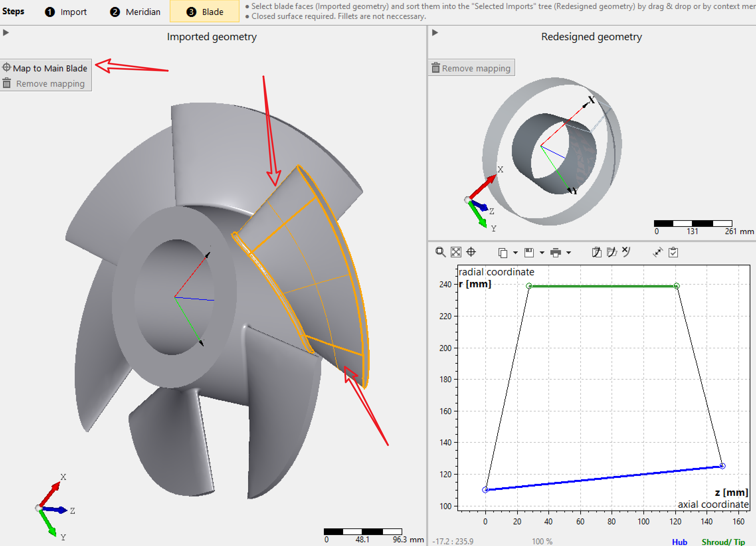Click the remove curve icon

click(x=626, y=252)
